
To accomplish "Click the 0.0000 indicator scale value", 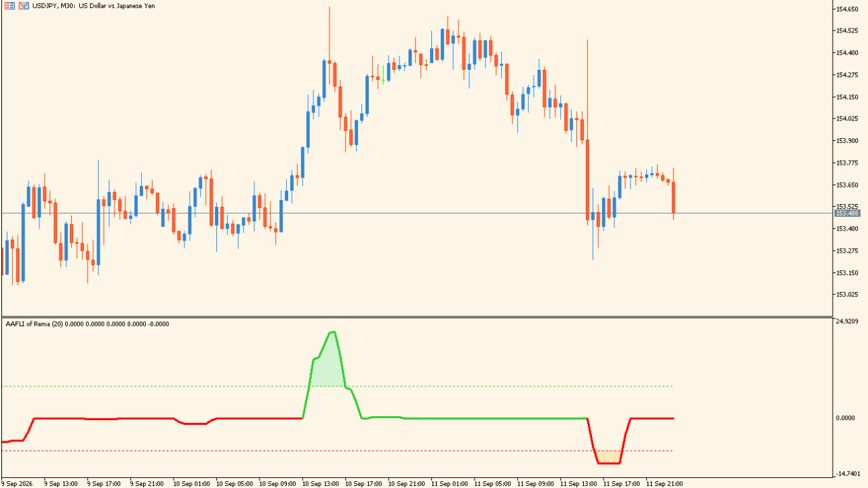I will (x=846, y=418).
